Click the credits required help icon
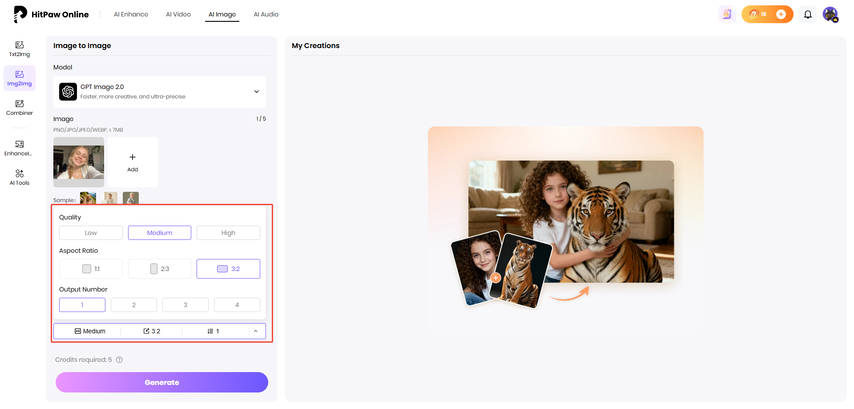This screenshot has width=854, height=409. click(x=119, y=360)
